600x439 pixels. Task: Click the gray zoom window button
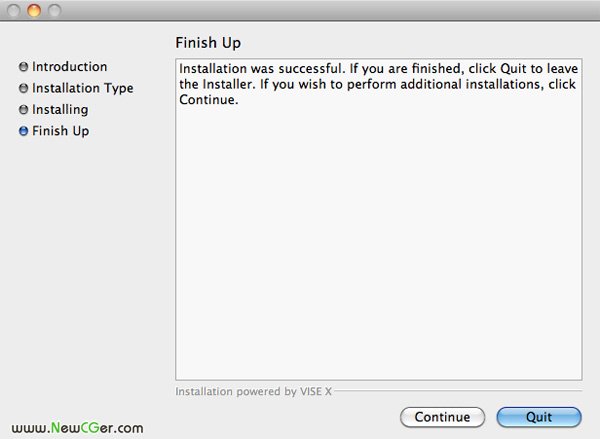pyautogui.click(x=54, y=10)
